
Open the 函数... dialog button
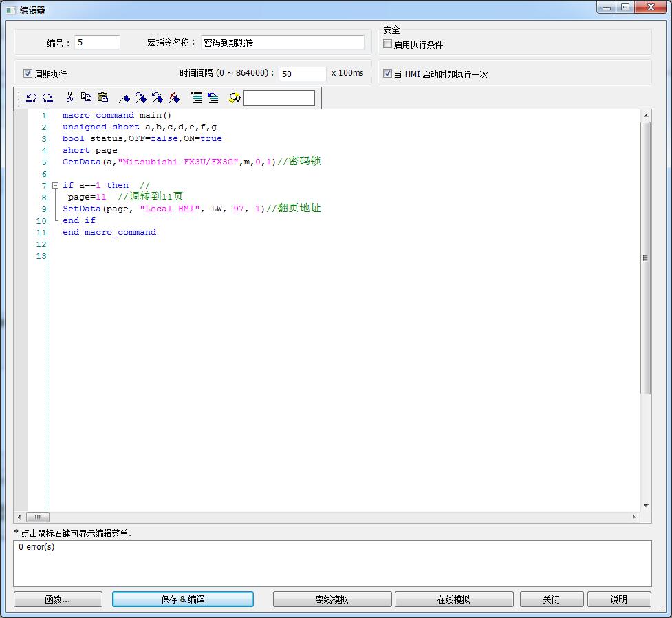(x=58, y=599)
